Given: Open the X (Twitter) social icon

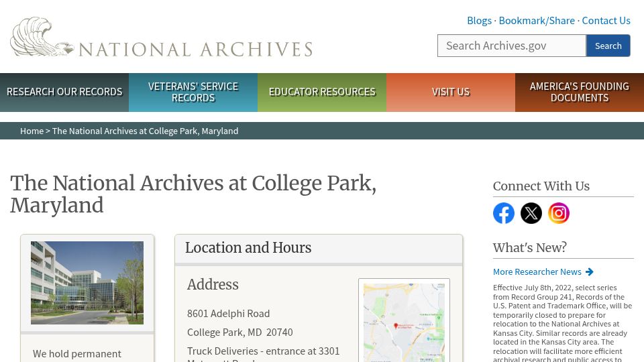Looking at the screenshot, I should [531, 213].
